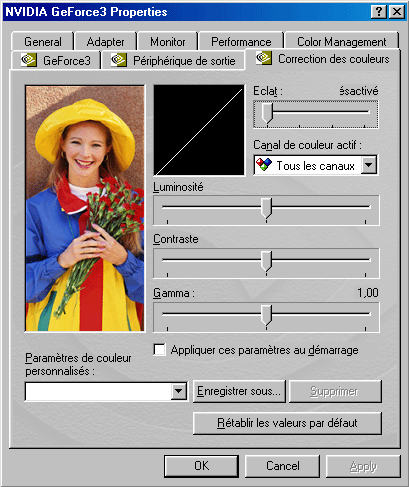This screenshot has width=409, height=487.
Task: Click the Eclat slider thumb
Action: [x=267, y=113]
